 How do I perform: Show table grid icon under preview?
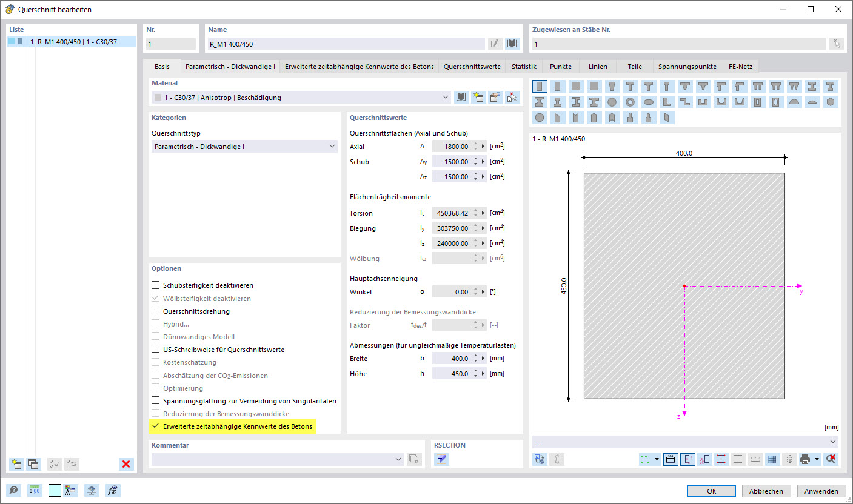click(x=772, y=459)
